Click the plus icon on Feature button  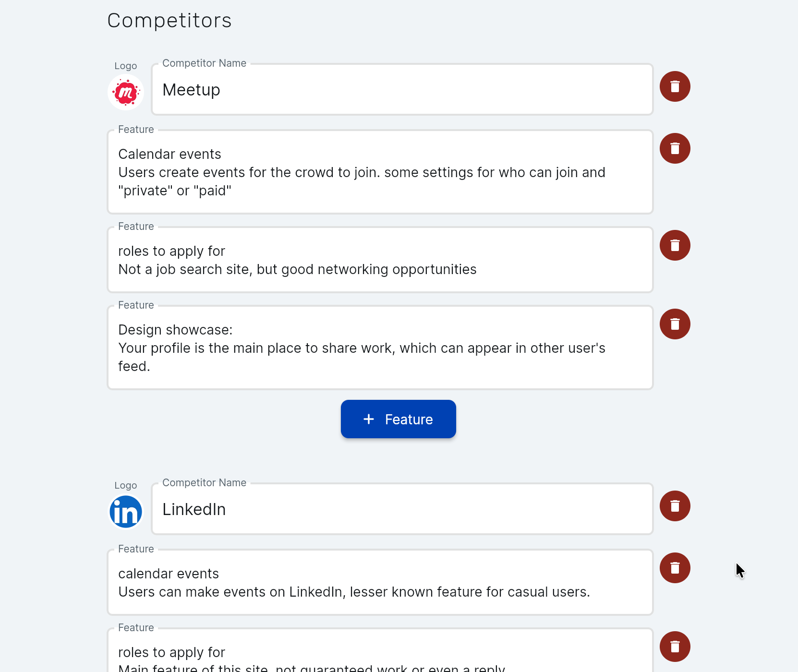point(369,419)
